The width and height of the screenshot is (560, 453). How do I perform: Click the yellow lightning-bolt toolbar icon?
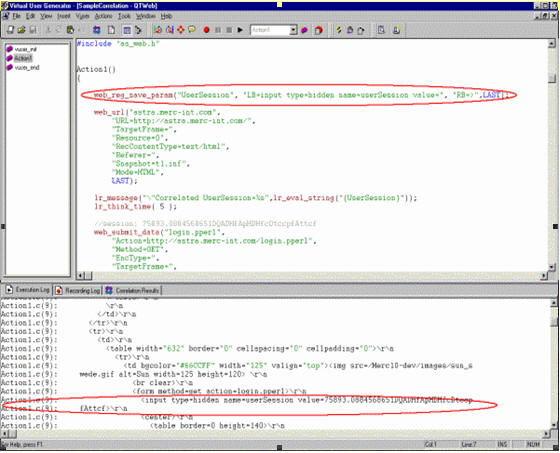tap(339, 30)
